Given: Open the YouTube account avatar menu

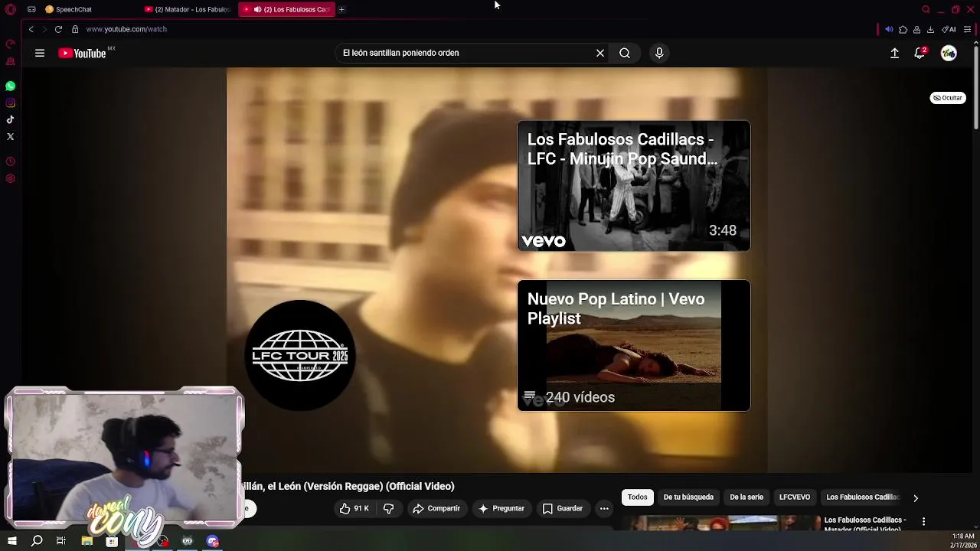Looking at the screenshot, I should point(949,53).
